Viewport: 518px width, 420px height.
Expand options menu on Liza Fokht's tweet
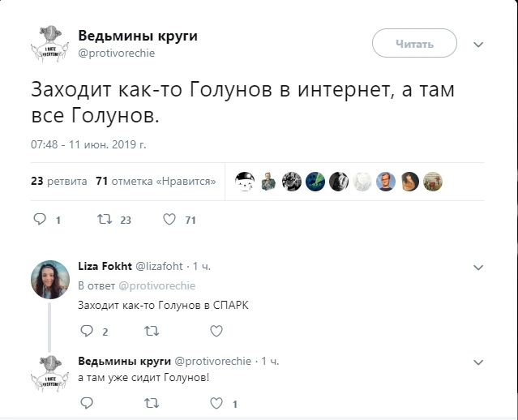pyautogui.click(x=478, y=266)
